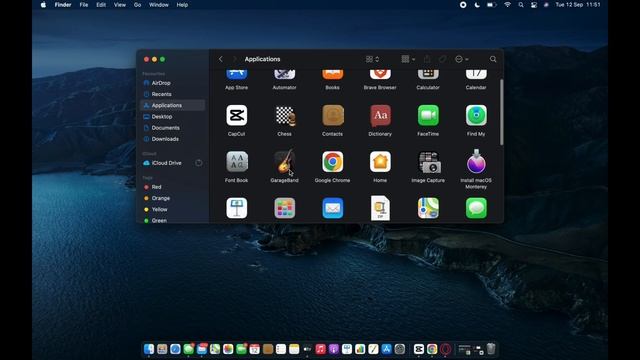Open the Go menu
640x360 pixels.
138,5
